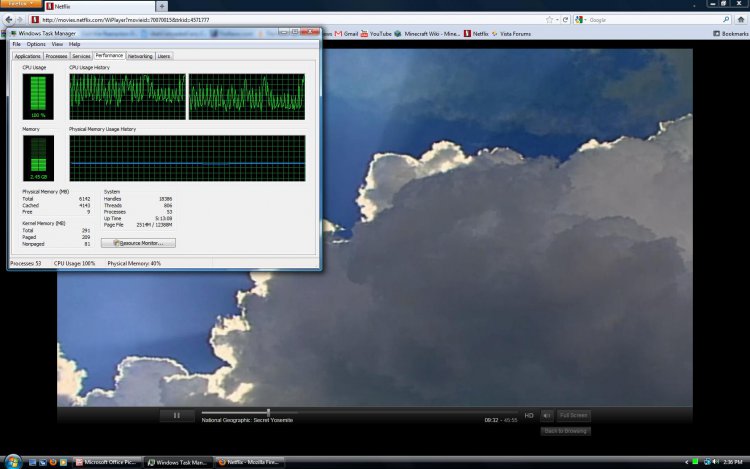This screenshot has height=469, width=750.
Task: Click the search magnifier icon
Action: click(x=726, y=20)
